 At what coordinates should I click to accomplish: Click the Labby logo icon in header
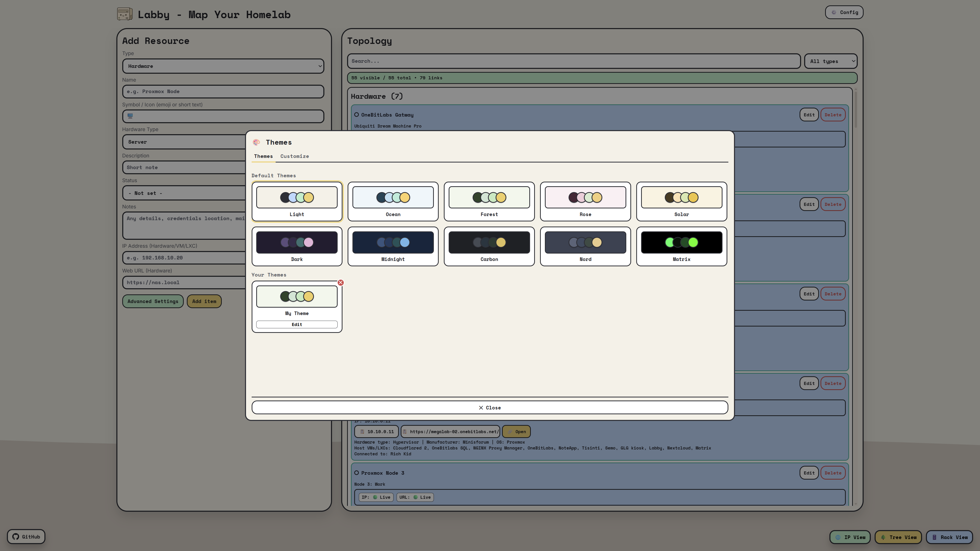pyautogui.click(x=125, y=14)
